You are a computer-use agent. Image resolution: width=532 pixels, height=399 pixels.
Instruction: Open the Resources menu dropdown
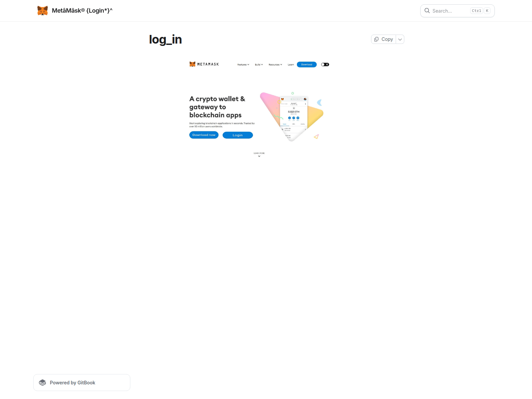[x=275, y=65]
